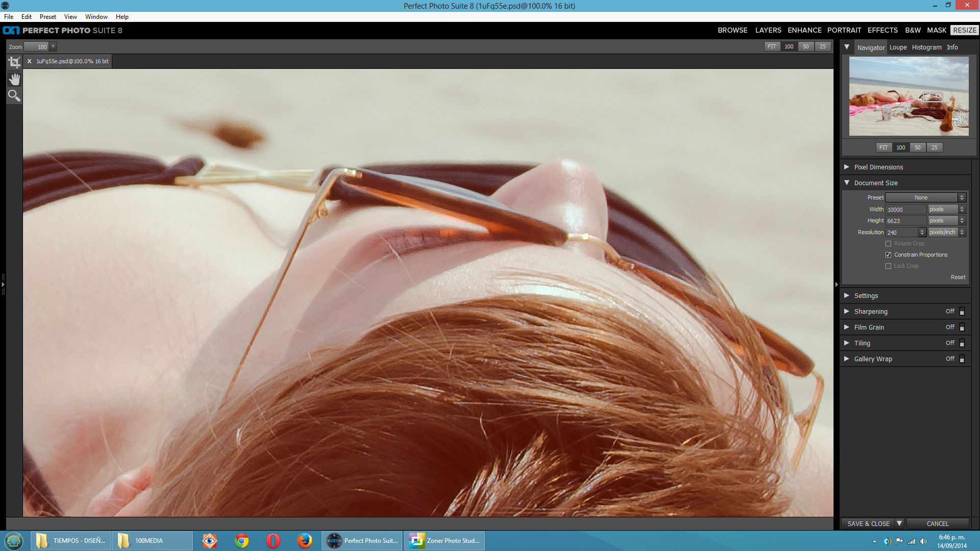Click the Resolution input field

coord(902,233)
